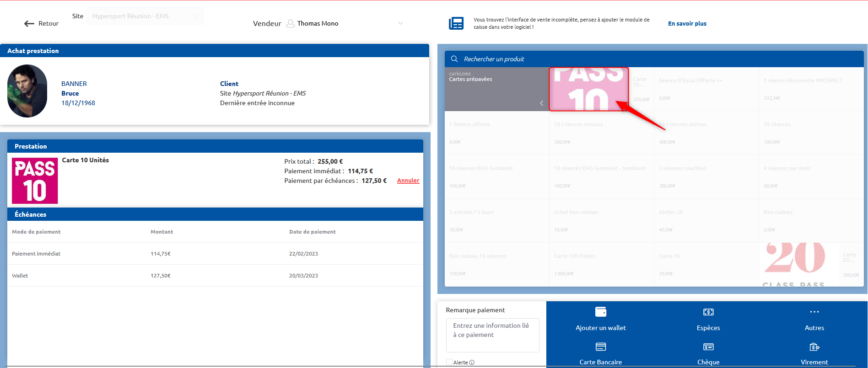Select the 1 séance découverte PROSPECT product
Viewport: 868px width, 368px height.
(x=811, y=89)
